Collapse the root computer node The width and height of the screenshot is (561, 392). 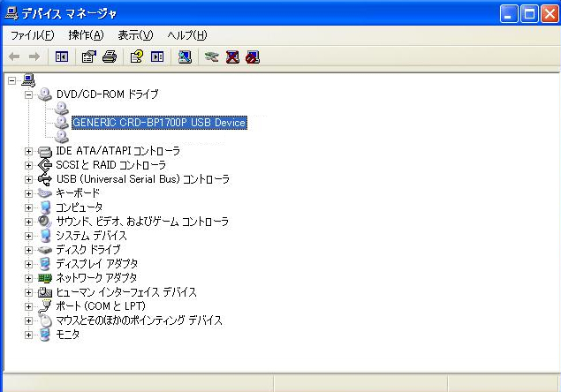pyautogui.click(x=11, y=80)
